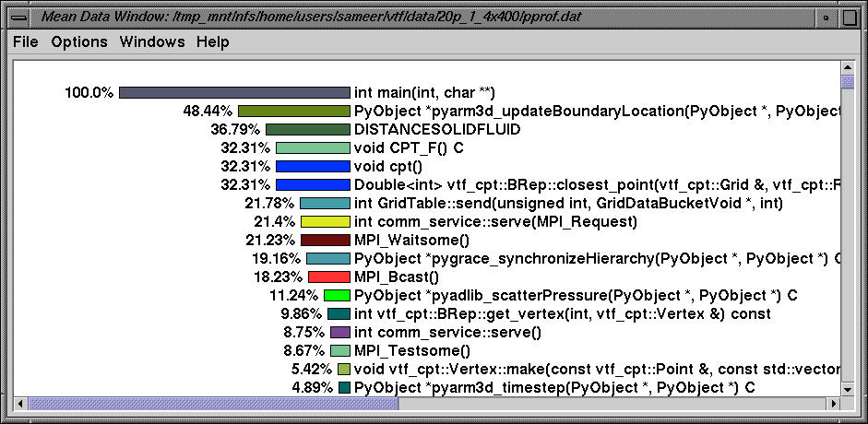Click the scroll right arrow
The width and height of the screenshot is (868, 424).
(832, 403)
